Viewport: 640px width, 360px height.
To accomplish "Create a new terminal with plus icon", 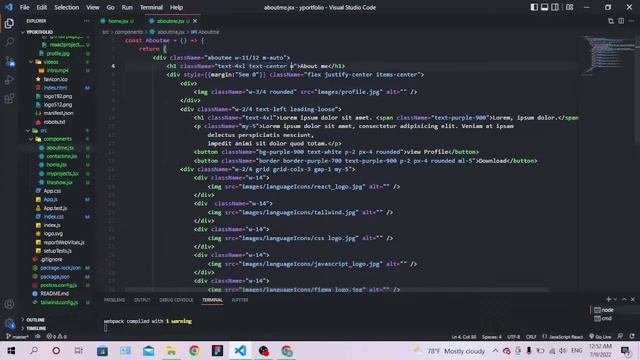I will point(608,299).
